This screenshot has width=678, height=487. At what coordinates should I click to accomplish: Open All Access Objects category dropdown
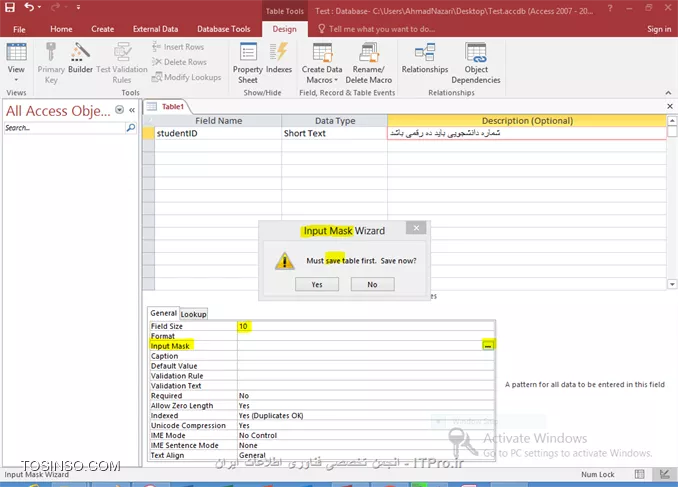point(120,110)
